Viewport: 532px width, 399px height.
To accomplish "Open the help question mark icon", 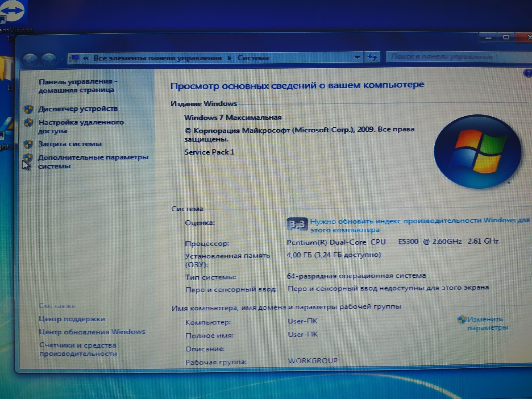I will click(x=527, y=73).
